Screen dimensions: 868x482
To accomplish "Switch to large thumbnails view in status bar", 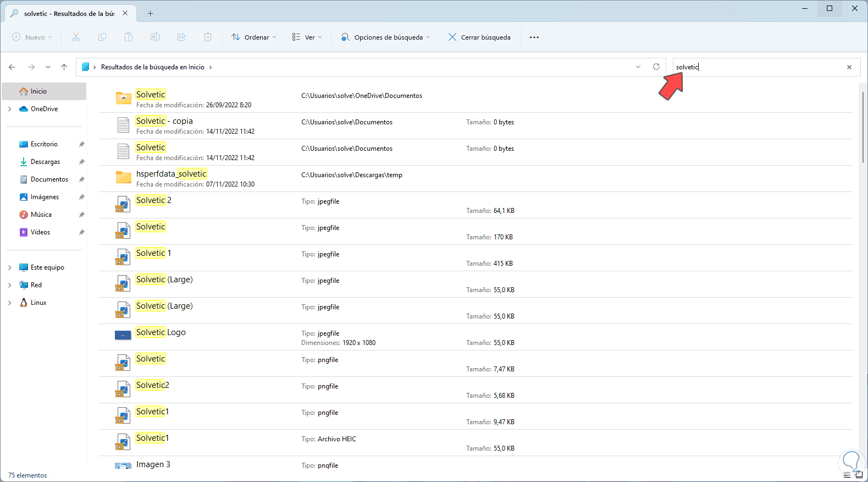I will coord(859,475).
